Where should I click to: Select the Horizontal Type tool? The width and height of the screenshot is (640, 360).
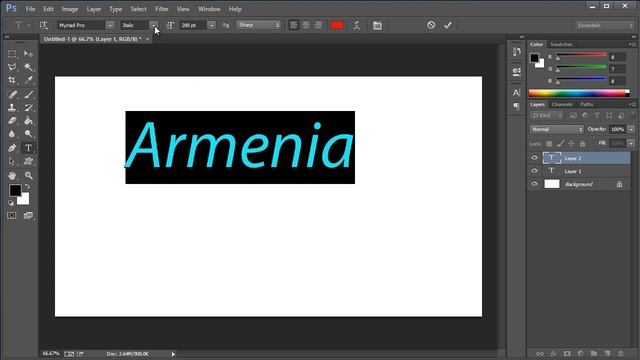tap(28, 148)
